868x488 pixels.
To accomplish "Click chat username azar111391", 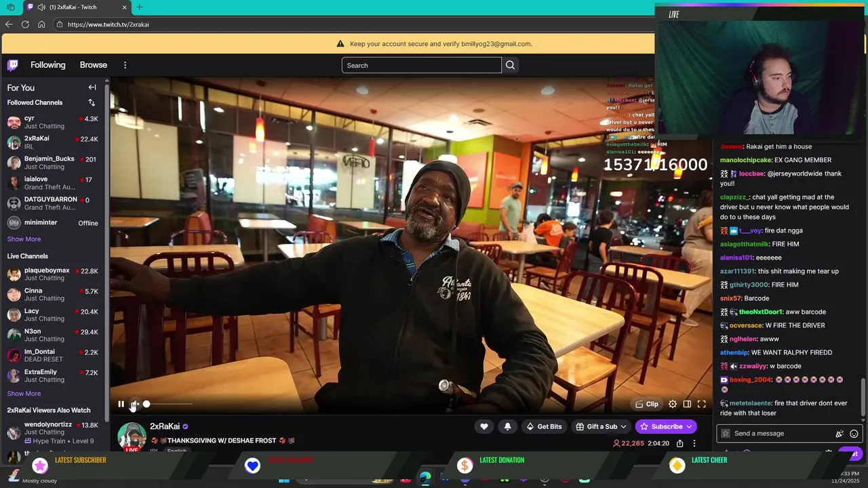I will click(737, 271).
